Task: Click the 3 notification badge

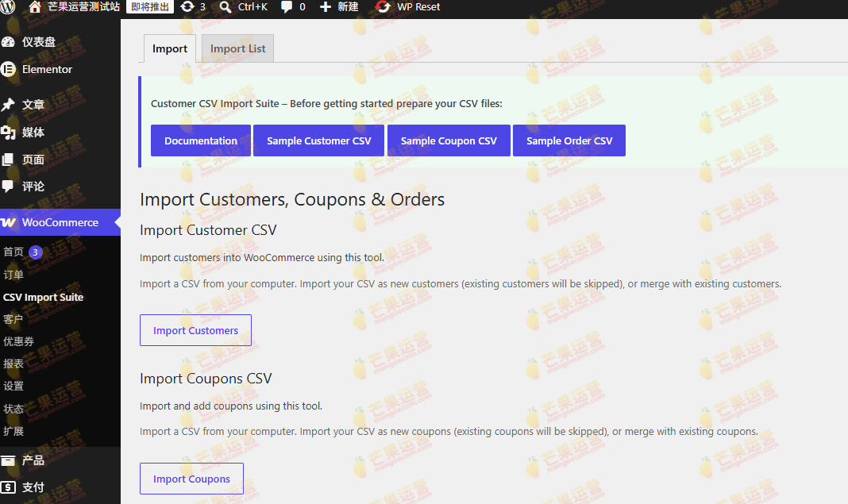Action: [35, 252]
